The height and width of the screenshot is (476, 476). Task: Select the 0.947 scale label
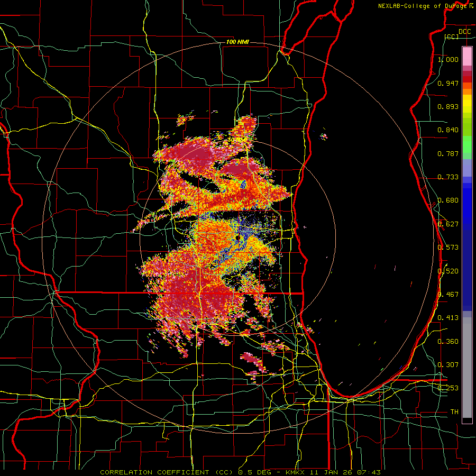coord(448,83)
